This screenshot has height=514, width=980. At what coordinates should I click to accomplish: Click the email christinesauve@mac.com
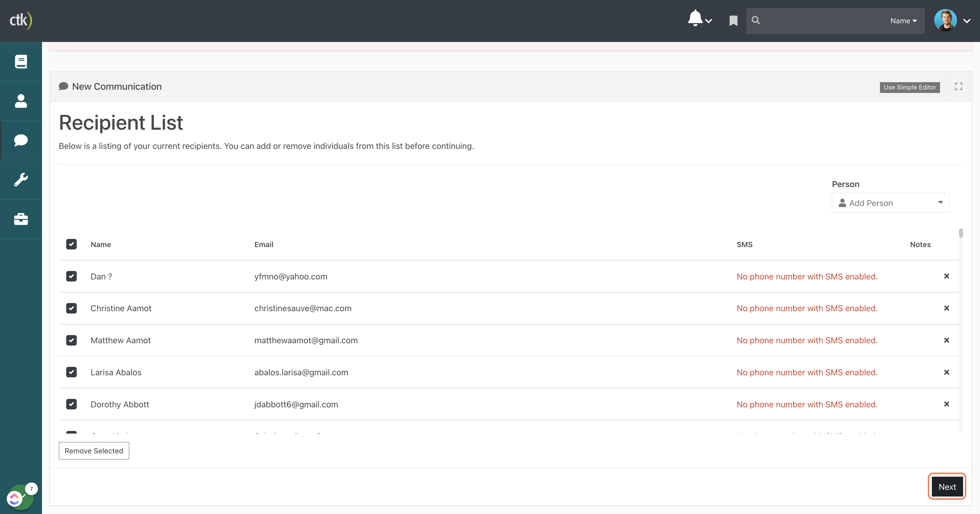[x=303, y=308]
